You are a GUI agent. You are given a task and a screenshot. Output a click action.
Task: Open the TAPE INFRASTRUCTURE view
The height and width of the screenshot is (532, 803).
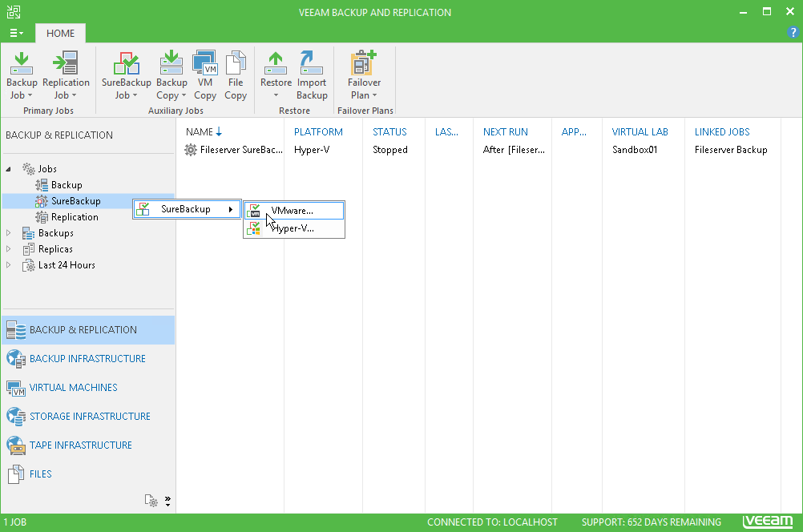click(88, 445)
